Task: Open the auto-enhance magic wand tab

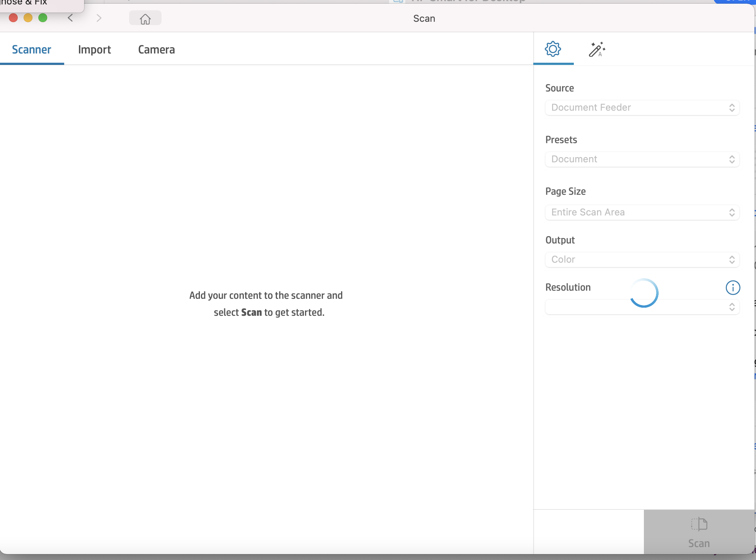Action: click(597, 49)
